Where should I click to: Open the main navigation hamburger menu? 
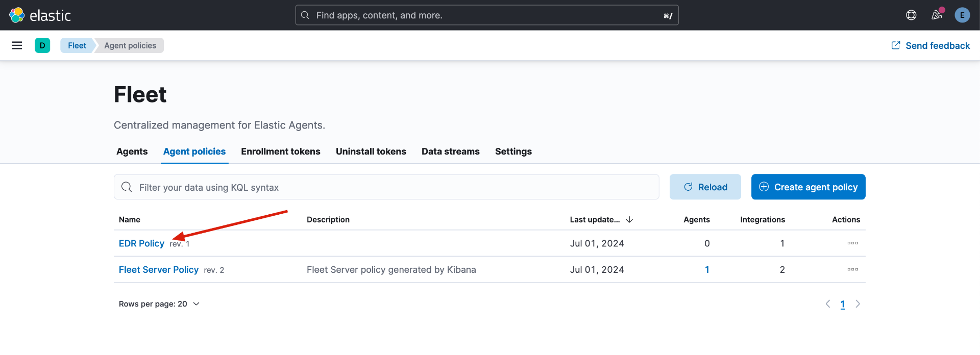17,45
